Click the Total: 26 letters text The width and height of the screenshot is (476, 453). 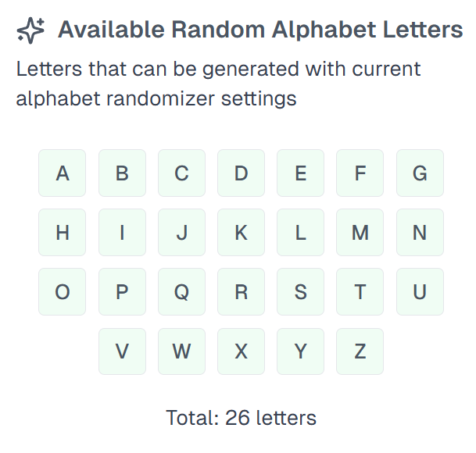241,418
